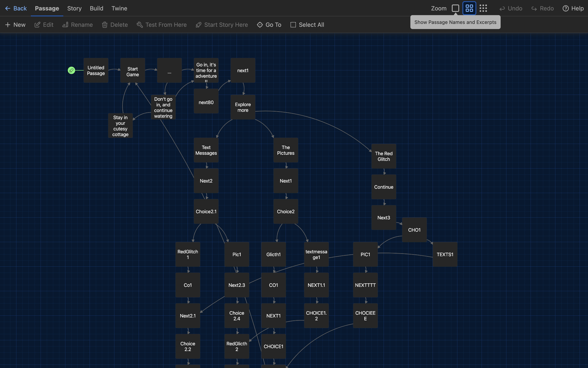Select the uppercase NEXT1 passage
The height and width of the screenshot is (368, 588).
(x=273, y=316)
